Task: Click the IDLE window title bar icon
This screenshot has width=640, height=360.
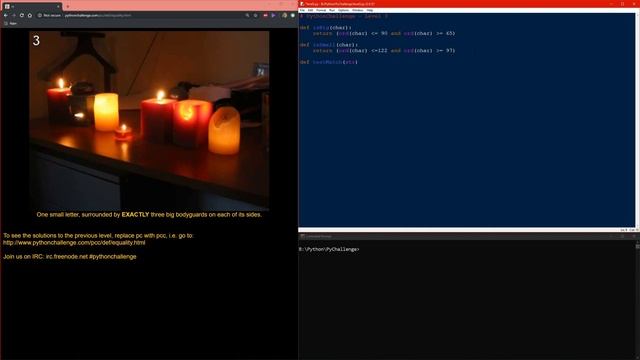Action: [x=302, y=4]
